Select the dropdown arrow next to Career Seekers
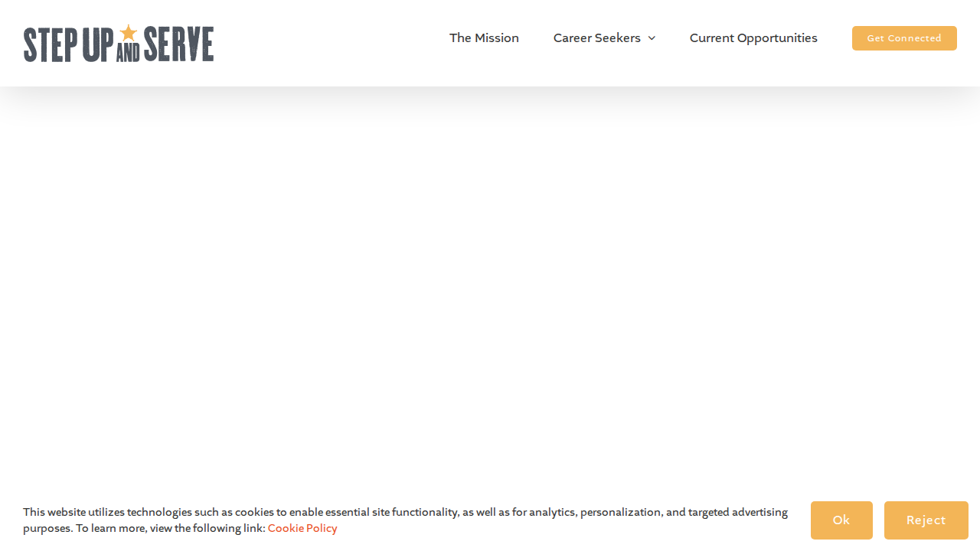This screenshot has height=551, width=980. [x=650, y=37]
